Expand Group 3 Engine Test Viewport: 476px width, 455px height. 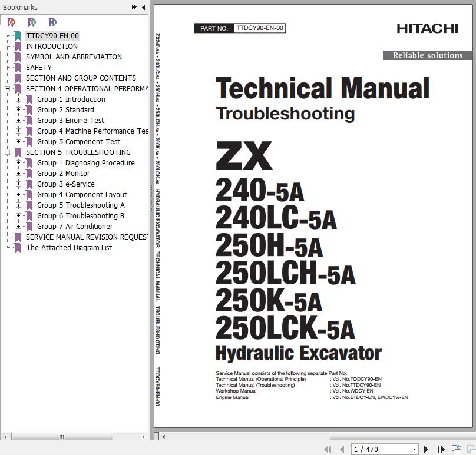click(18, 121)
